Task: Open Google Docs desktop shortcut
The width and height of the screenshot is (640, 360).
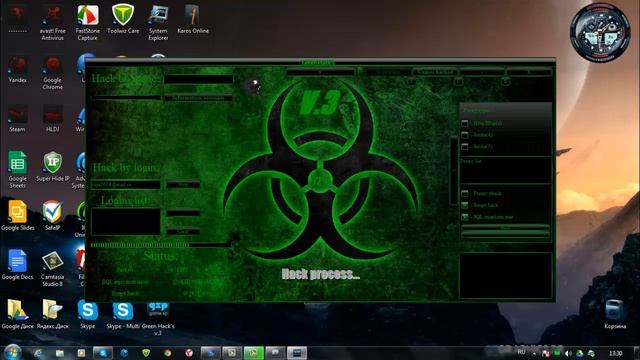Action: pyautogui.click(x=18, y=265)
